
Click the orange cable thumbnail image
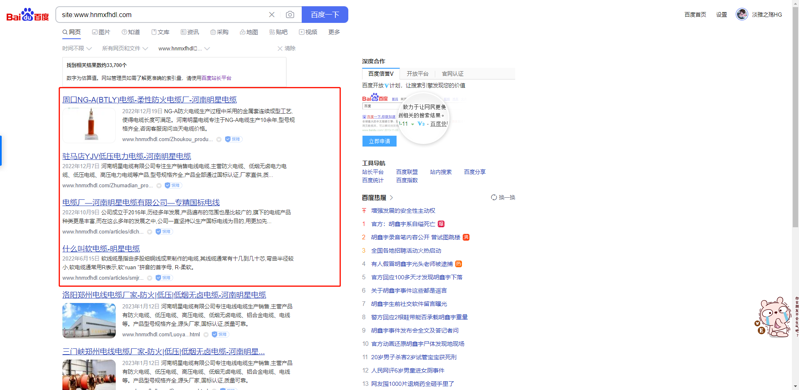click(89, 125)
